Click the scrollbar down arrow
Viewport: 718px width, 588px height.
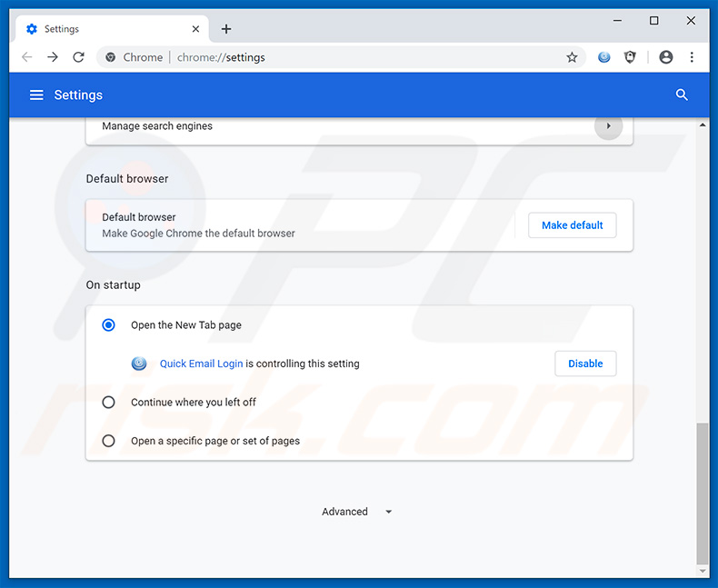point(703,571)
